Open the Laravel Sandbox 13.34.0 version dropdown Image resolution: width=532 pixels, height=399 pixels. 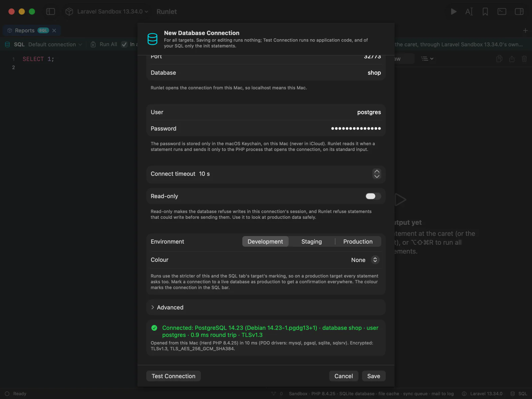[x=112, y=12]
